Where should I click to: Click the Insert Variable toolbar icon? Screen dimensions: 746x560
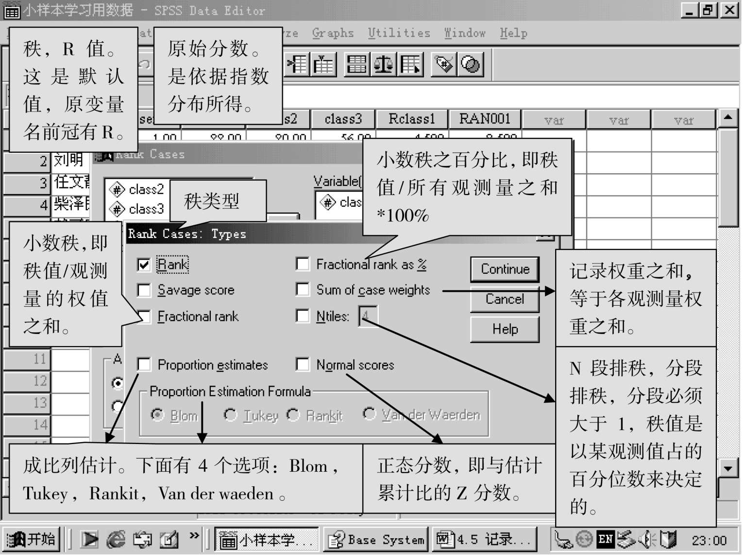coord(324,65)
